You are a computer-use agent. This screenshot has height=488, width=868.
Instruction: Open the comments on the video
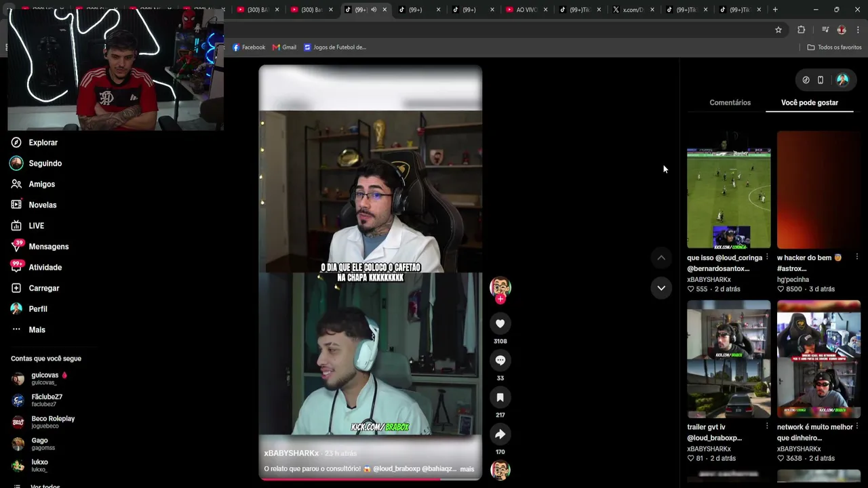(x=500, y=361)
